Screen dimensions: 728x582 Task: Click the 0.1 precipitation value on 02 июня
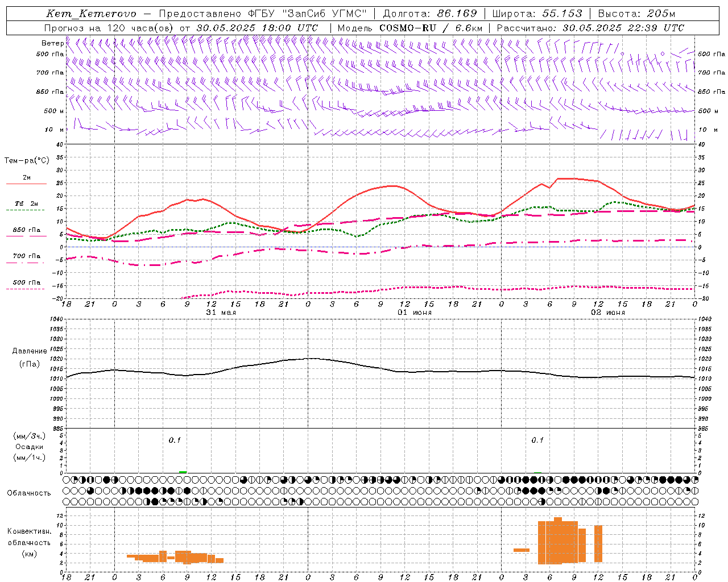pos(537,440)
